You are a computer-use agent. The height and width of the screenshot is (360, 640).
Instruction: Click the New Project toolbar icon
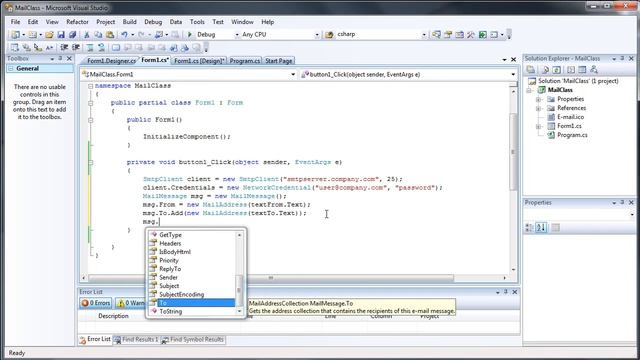16,35
